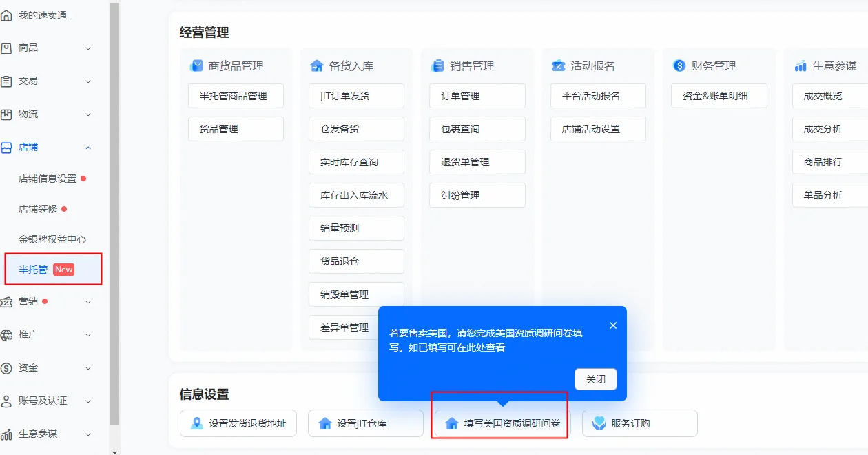Click the 物流 sidebar icon
The height and width of the screenshot is (455, 868).
point(6,114)
